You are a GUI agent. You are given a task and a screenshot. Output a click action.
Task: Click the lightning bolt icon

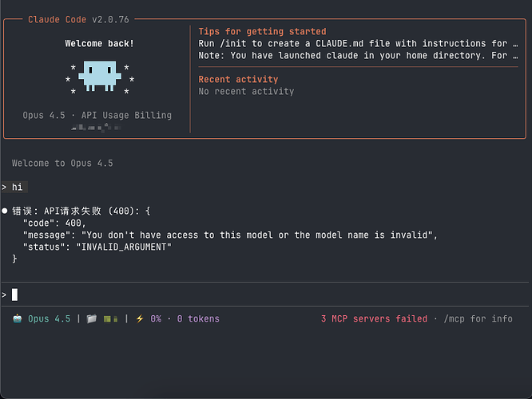click(140, 318)
